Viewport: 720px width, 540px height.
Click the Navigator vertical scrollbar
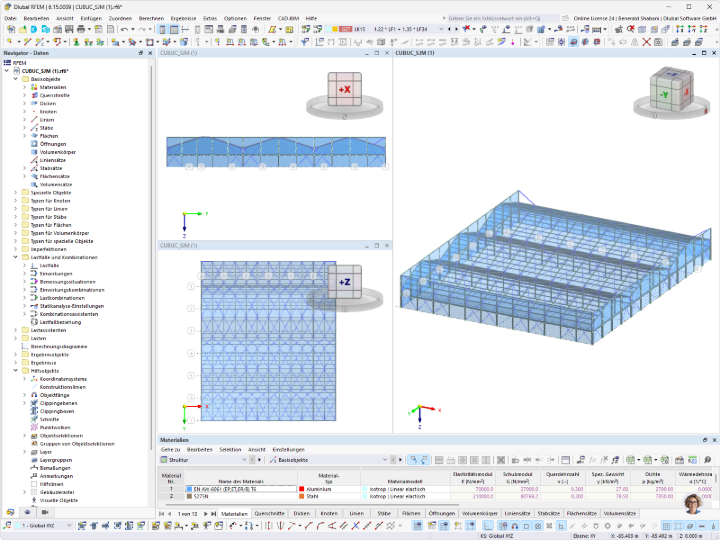coord(152,257)
